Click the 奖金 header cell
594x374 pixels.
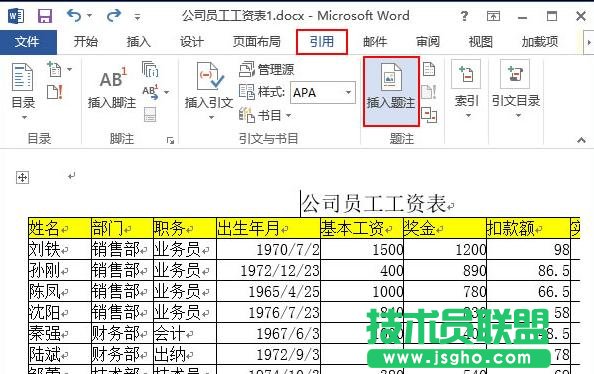coord(445,228)
